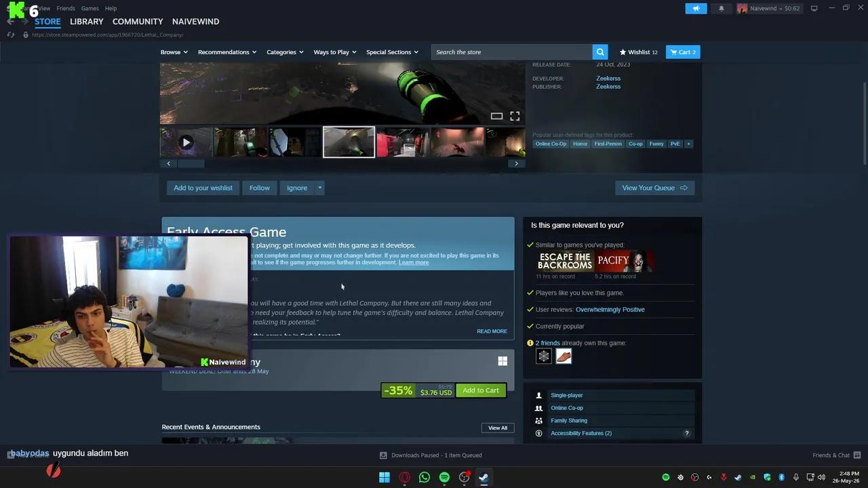This screenshot has height=488, width=868.
Task: Click the store search magnifier button
Action: click(600, 52)
